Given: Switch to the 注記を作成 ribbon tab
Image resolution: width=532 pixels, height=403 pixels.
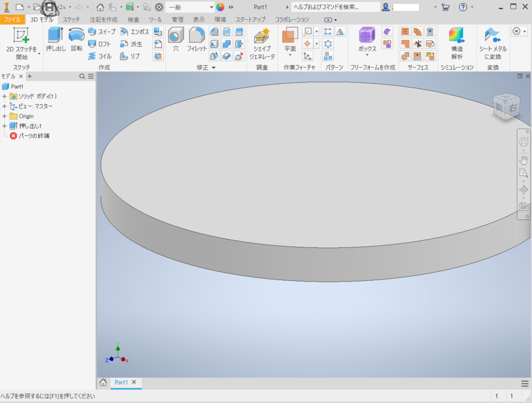Looking at the screenshot, I should coord(104,20).
